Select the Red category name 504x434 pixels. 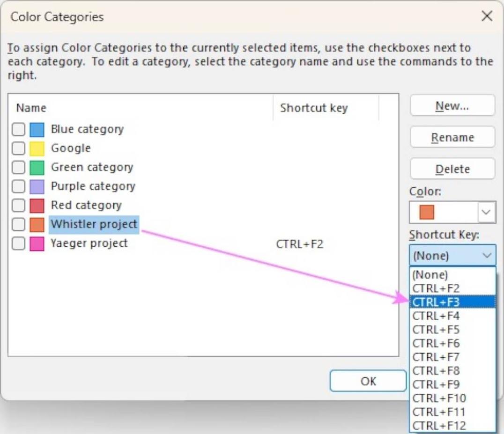pyautogui.click(x=86, y=205)
